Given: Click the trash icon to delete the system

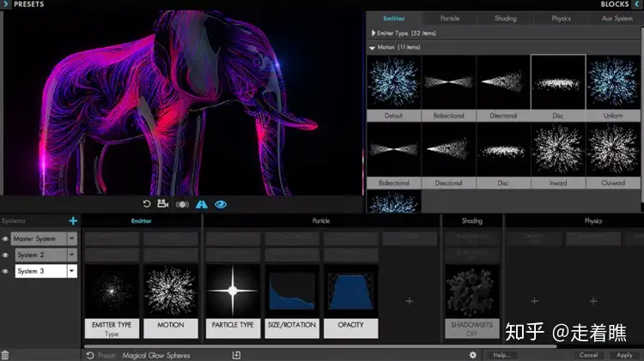Looking at the screenshot, I should (6, 355).
